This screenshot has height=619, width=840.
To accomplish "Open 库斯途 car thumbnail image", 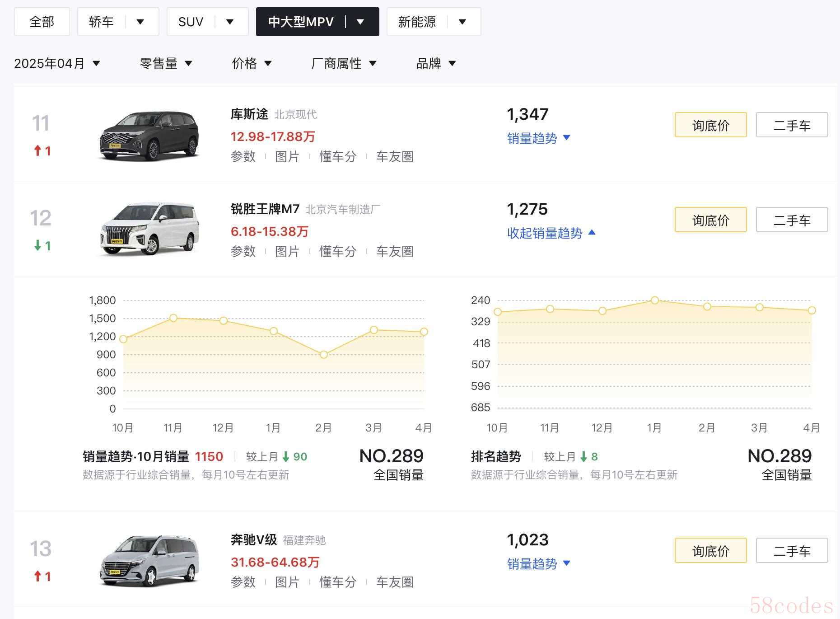I will [149, 135].
